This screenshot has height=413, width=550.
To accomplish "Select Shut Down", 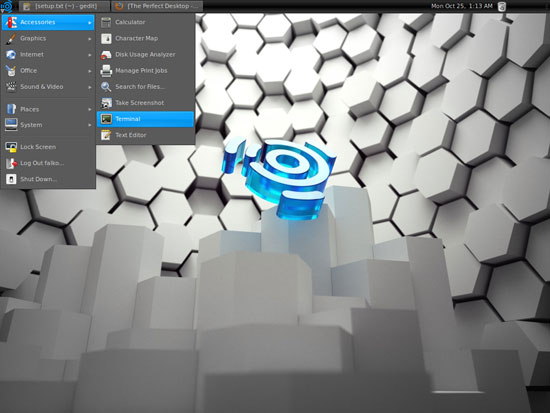I will (48, 179).
